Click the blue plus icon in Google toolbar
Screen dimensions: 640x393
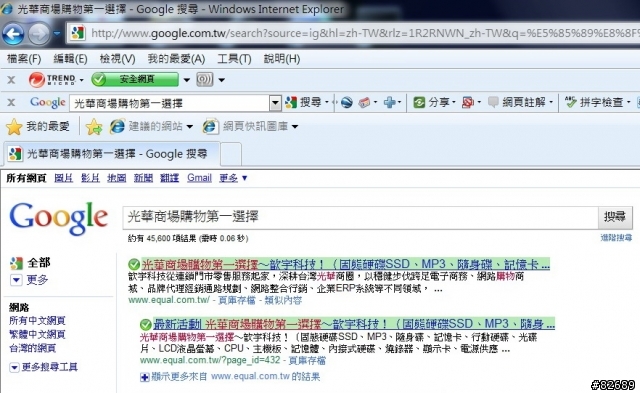click(x=389, y=102)
